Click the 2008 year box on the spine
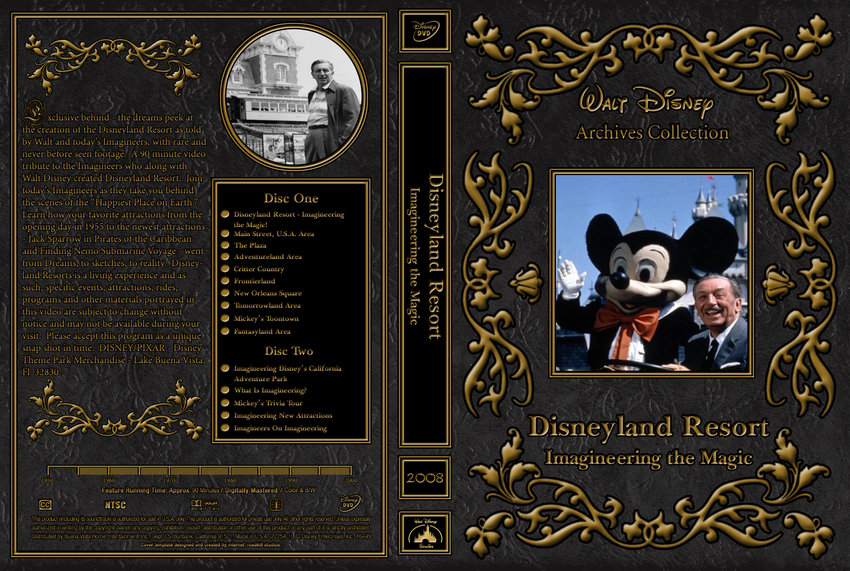The height and width of the screenshot is (571, 850). pos(425,478)
